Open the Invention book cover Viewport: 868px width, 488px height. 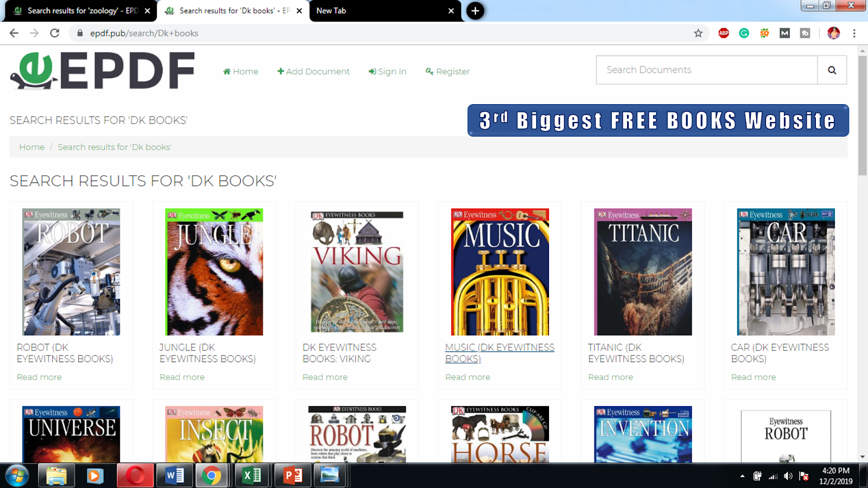click(x=643, y=434)
